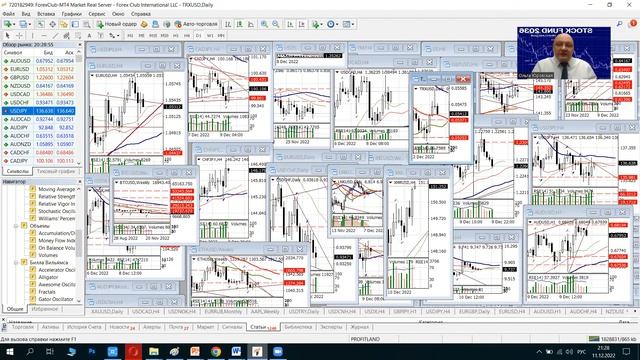This screenshot has width=640, height=360.
Task: Select USDJPY row in Market Watch
Action: 38,111
